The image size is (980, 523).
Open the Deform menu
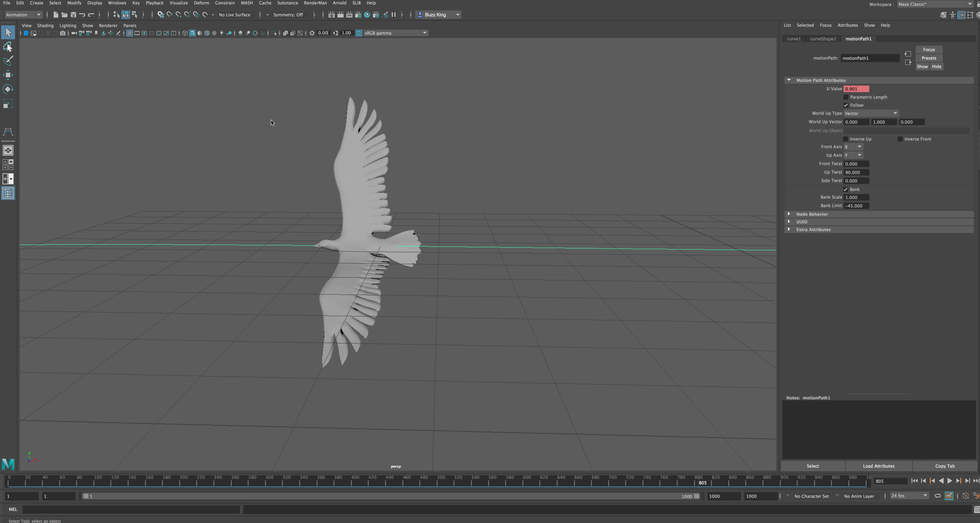point(201,3)
